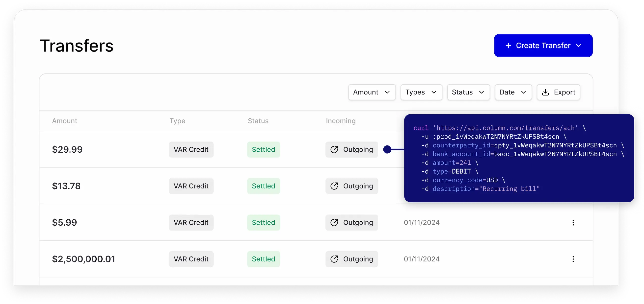Open the kebab menu for the $2,500,000.01 transfer
Image resolution: width=644 pixels, height=304 pixels.
pyautogui.click(x=573, y=259)
